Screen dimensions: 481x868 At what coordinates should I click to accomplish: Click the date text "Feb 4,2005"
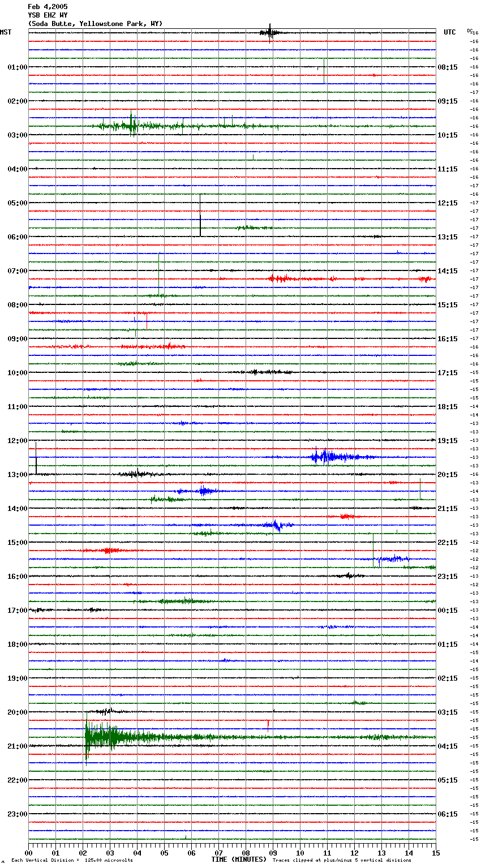coord(48,7)
